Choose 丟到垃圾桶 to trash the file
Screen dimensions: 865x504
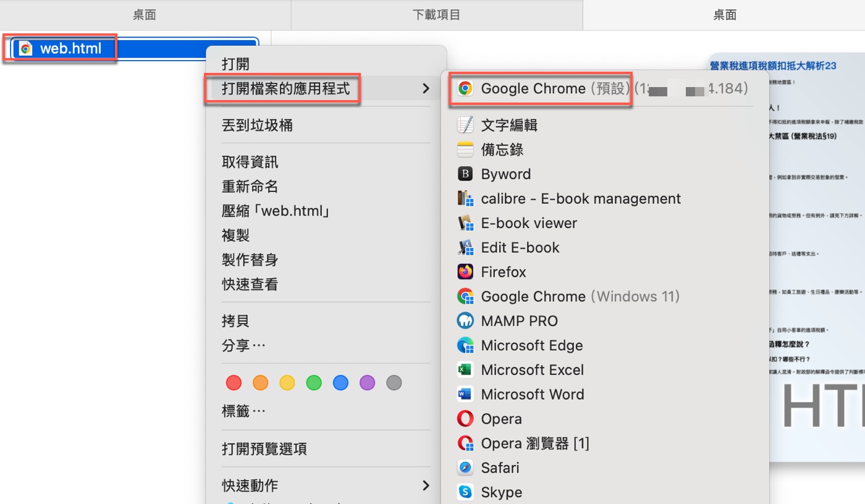257,125
